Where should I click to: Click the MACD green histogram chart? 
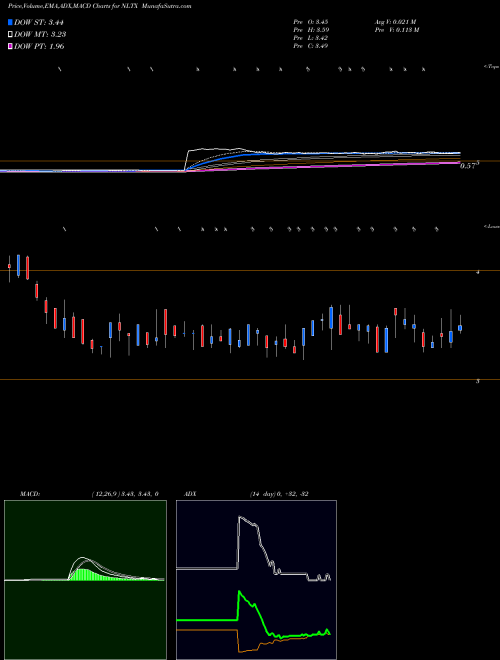[x=85, y=580]
